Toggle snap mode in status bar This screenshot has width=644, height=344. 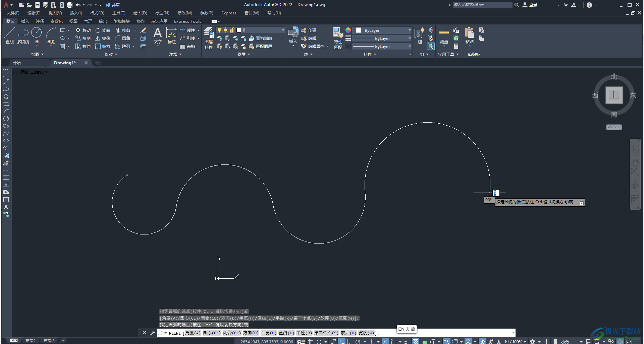[x=319, y=341]
